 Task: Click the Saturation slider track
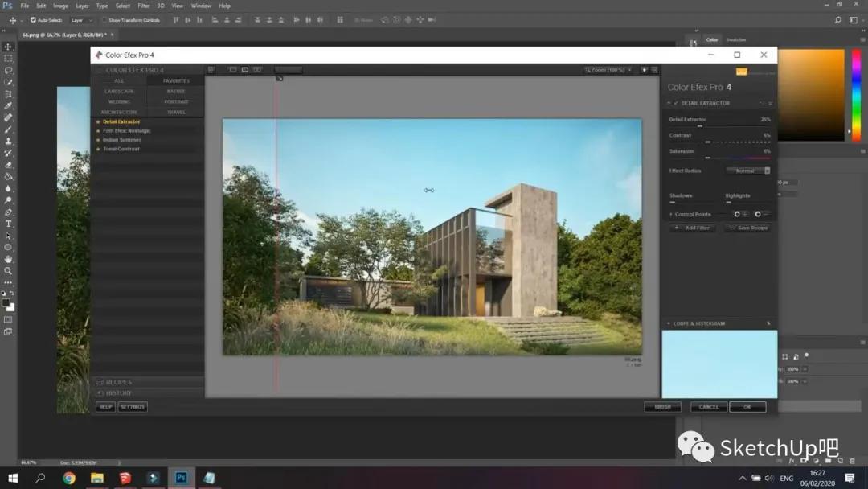coord(738,158)
